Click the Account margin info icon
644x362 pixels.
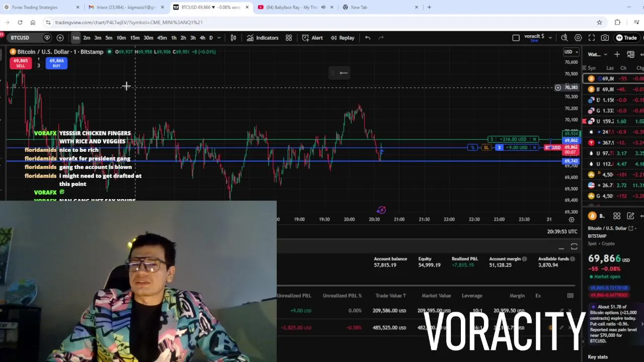524,259
